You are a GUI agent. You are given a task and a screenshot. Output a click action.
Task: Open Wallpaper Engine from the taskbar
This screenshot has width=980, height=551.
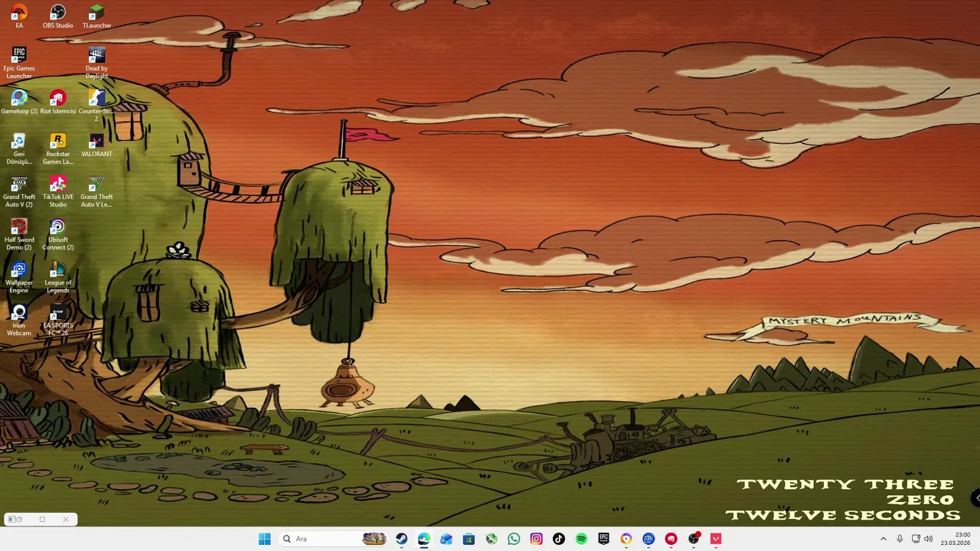648,539
